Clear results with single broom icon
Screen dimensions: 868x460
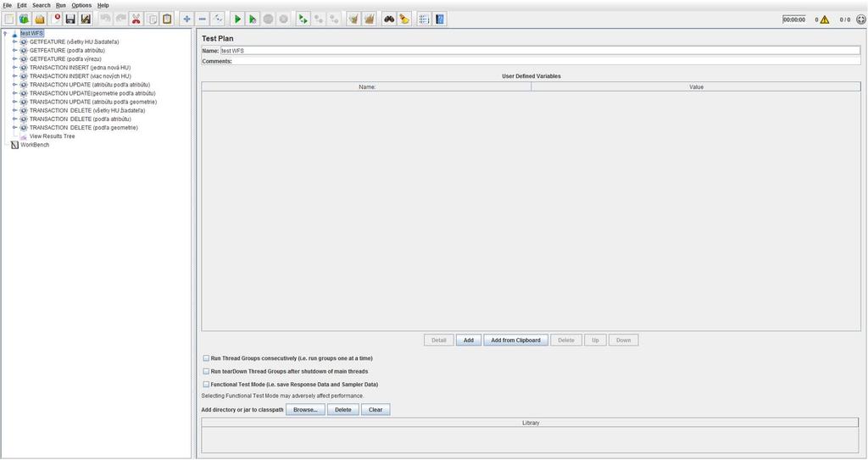click(x=353, y=19)
